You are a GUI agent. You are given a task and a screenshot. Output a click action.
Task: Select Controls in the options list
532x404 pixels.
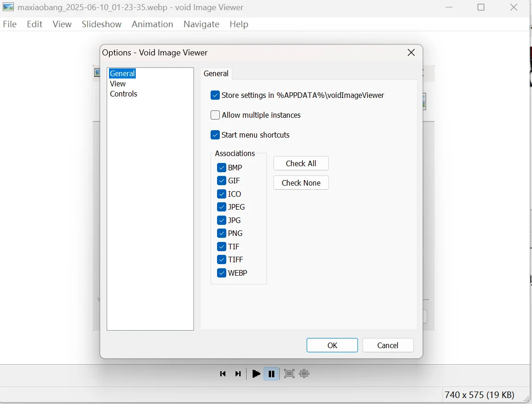tap(123, 94)
